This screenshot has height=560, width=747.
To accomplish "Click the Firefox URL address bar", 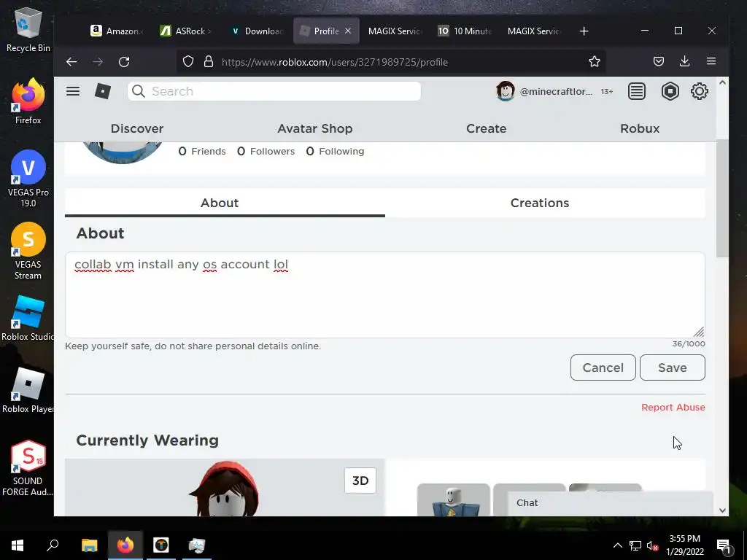I will [391, 62].
